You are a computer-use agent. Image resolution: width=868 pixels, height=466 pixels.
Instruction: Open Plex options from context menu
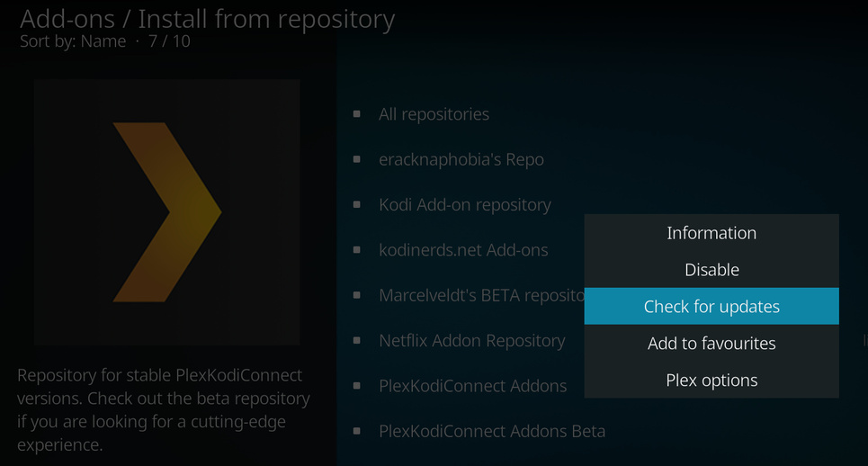711,381
